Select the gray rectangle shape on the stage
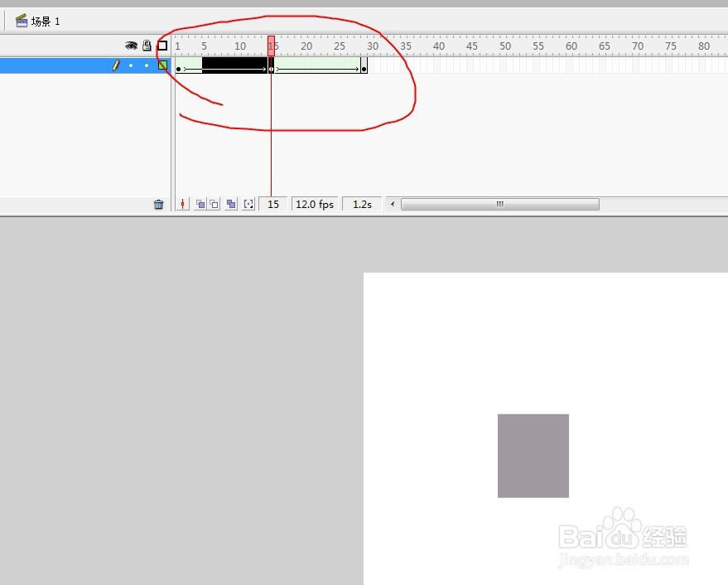Image resolution: width=728 pixels, height=585 pixels. click(533, 456)
